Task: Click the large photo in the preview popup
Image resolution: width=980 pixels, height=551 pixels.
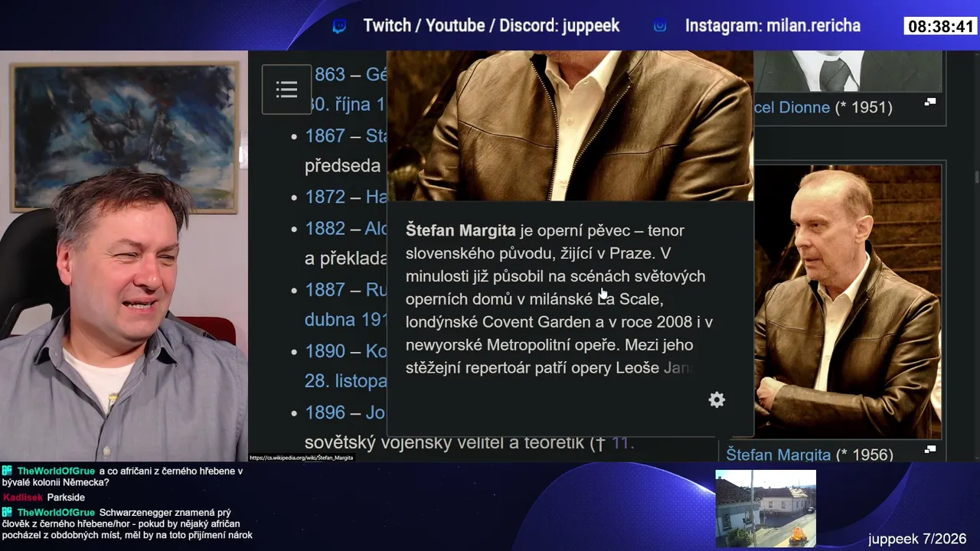Action: pyautogui.click(x=570, y=126)
